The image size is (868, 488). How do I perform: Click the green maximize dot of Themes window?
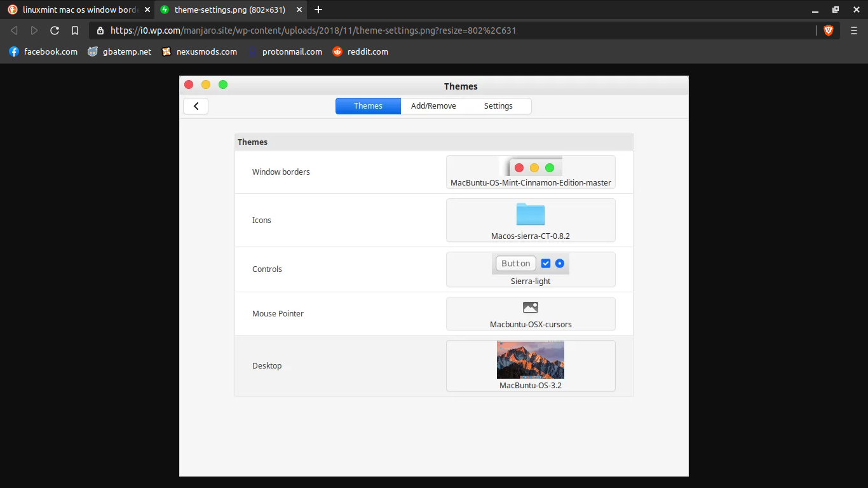pyautogui.click(x=223, y=85)
